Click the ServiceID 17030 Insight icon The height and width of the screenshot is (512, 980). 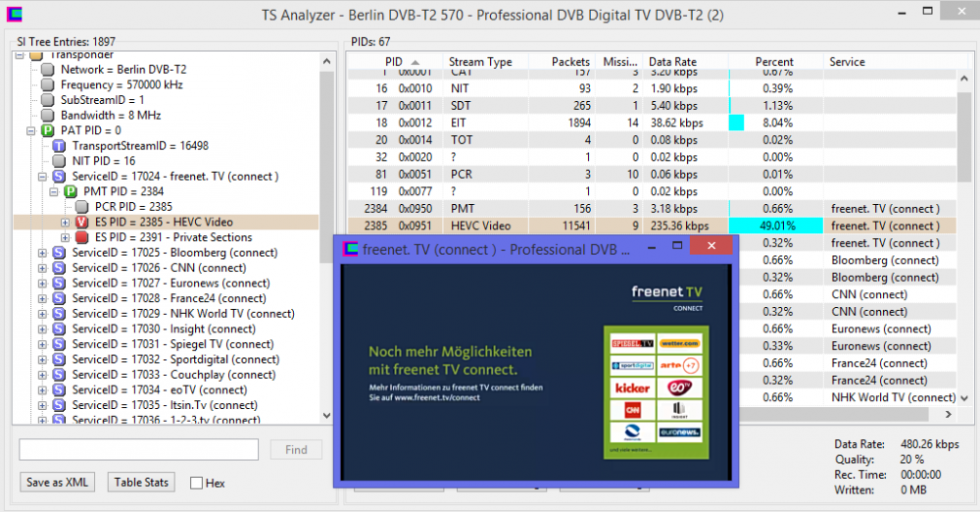point(59,330)
